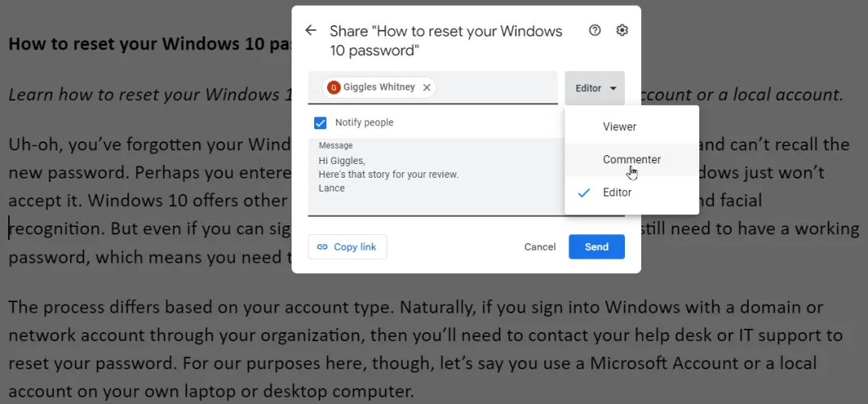The width and height of the screenshot is (868, 404).
Task: Select the checked Editor menu option
Action: click(617, 193)
